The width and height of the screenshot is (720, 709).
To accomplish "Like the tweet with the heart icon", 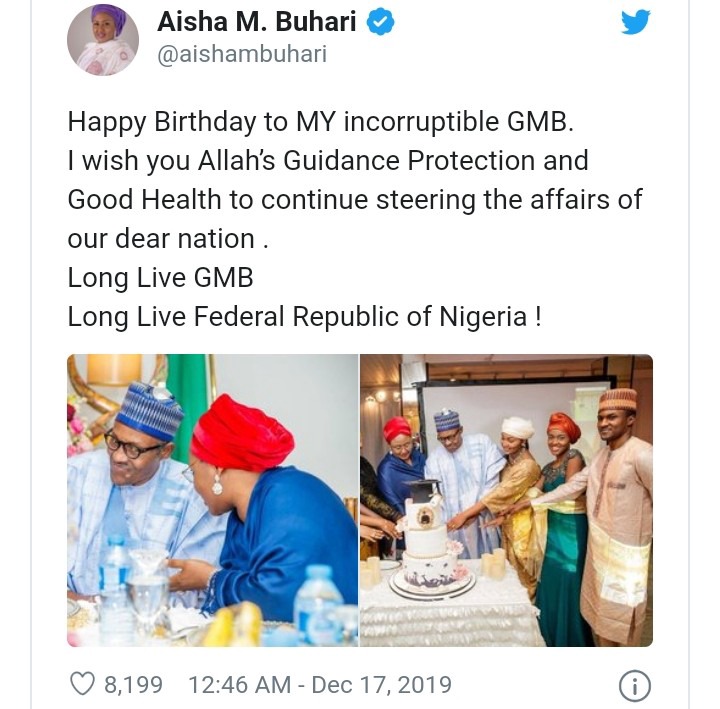I will point(82,685).
